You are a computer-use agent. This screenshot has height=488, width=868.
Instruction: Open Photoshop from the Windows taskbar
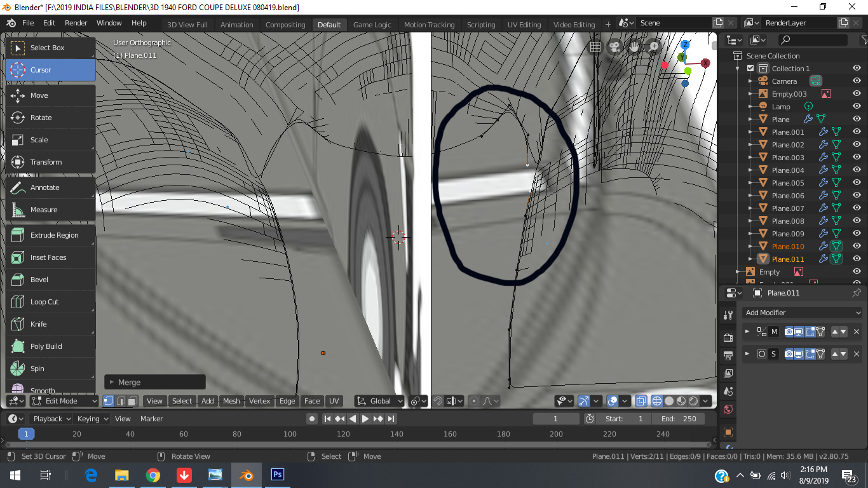pos(277,475)
